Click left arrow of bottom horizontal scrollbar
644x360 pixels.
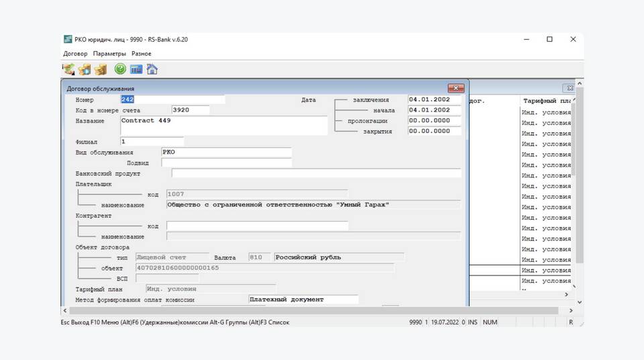point(65,311)
